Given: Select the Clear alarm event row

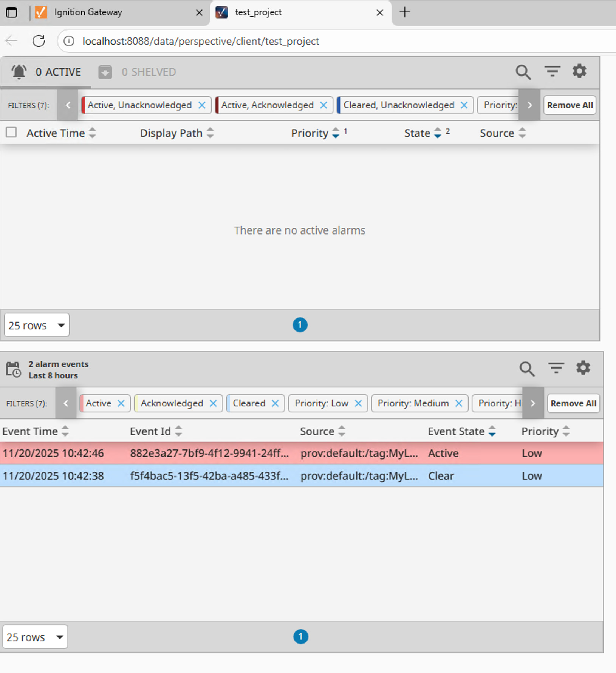Looking at the screenshot, I should coord(302,476).
